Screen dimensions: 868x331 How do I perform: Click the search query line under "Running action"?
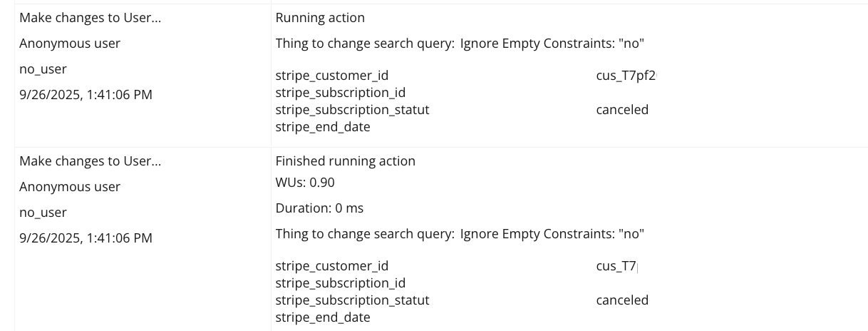point(460,44)
